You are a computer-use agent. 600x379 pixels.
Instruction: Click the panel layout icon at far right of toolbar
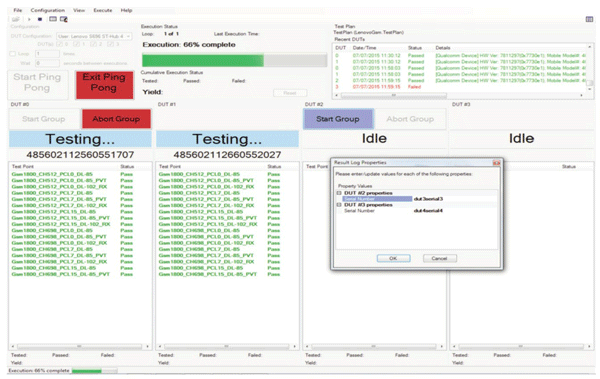point(589,19)
